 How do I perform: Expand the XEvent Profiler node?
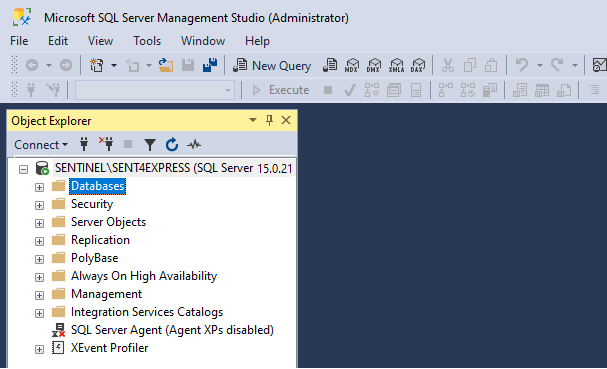(39, 349)
